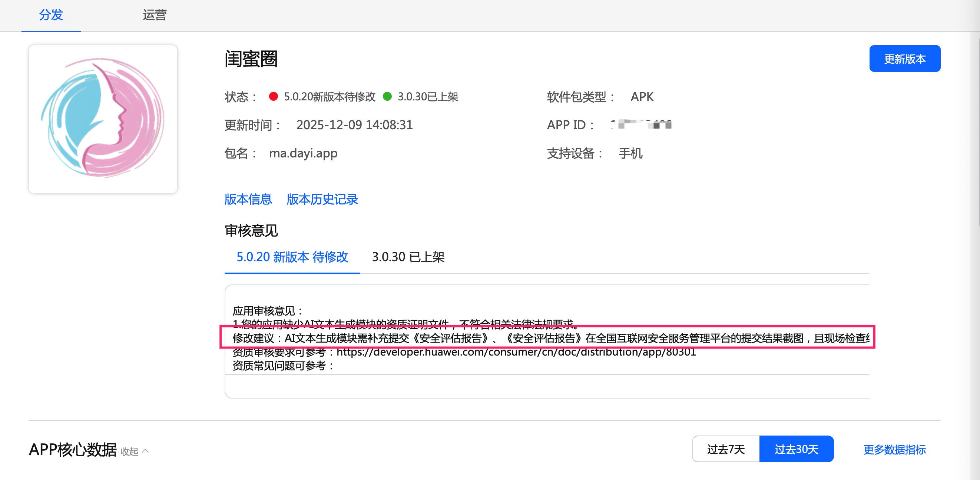The image size is (980, 480).
Task: Open the 版本信息 link
Action: 248,199
